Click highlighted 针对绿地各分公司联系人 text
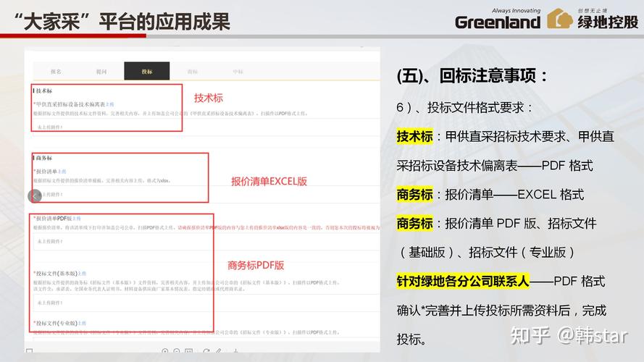This screenshot has width=644, height=362. point(463,281)
